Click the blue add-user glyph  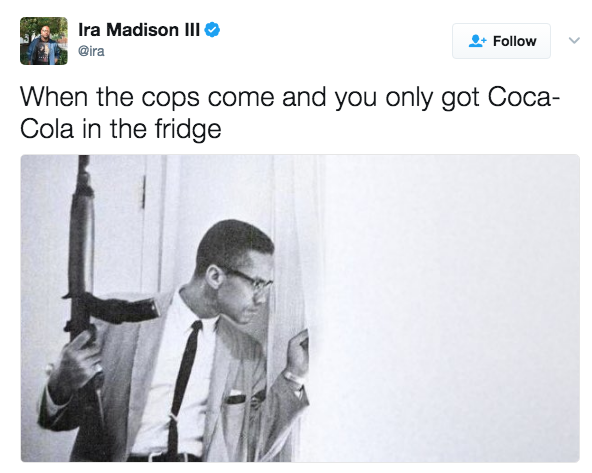pyautogui.click(x=477, y=41)
